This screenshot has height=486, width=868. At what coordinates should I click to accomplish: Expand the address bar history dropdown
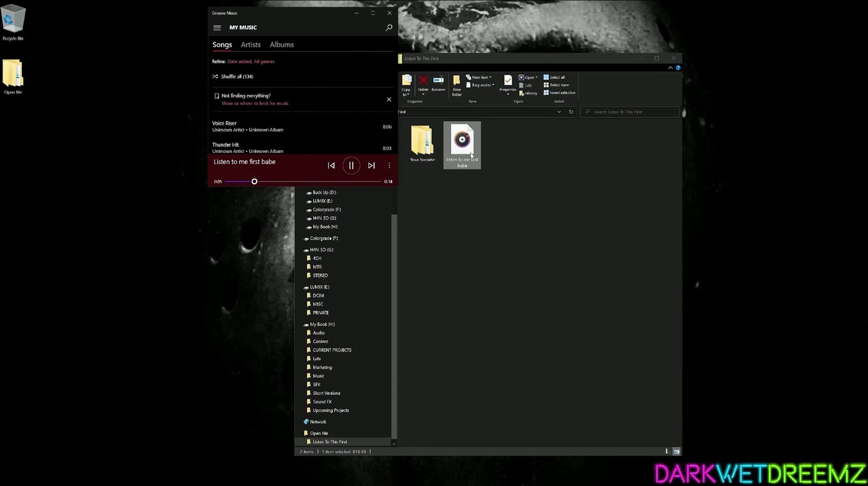(559, 112)
